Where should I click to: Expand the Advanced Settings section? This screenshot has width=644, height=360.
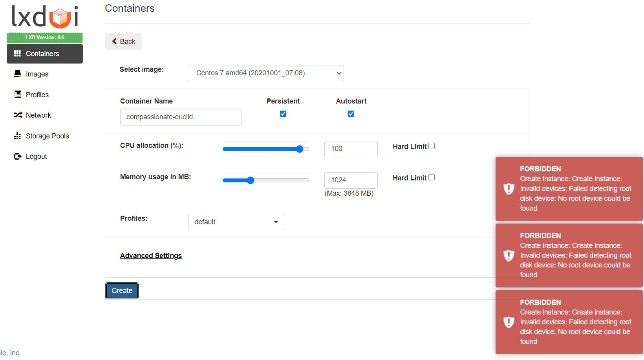click(151, 256)
